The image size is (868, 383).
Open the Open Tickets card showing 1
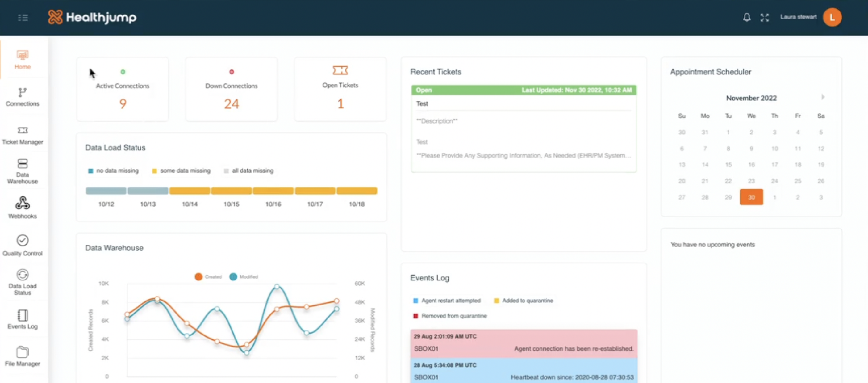click(x=340, y=89)
